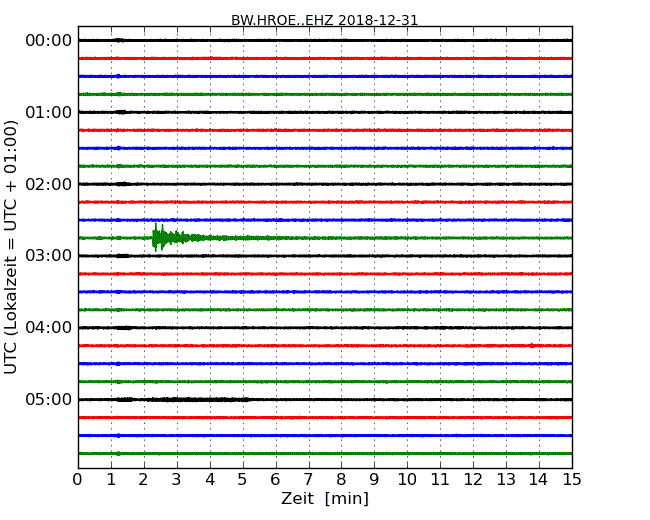Click the "05:00" time label
This screenshot has width=650, height=520.
(x=49, y=399)
